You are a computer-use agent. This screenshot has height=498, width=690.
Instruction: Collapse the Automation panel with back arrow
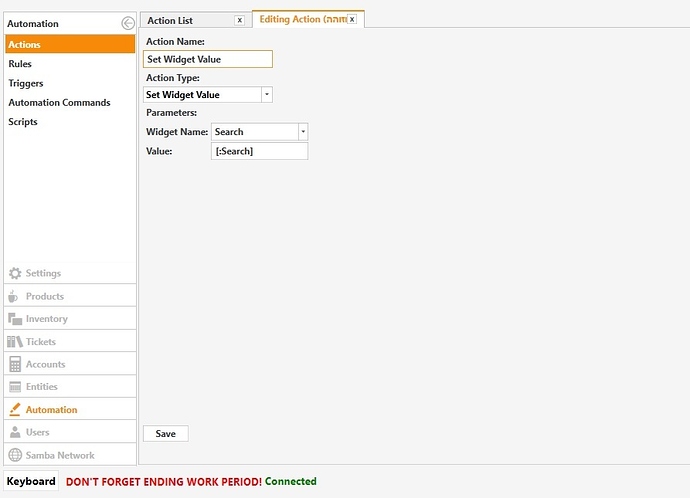[127, 23]
